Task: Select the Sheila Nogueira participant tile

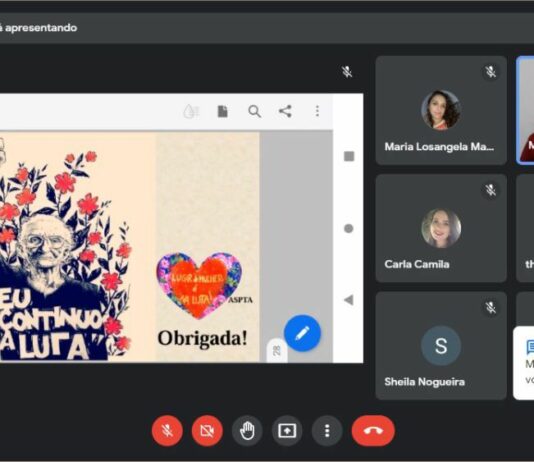Action: [441, 346]
